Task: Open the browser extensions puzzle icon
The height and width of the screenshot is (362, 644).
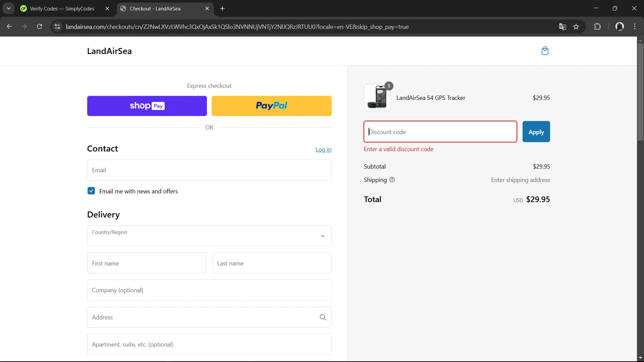Action: pyautogui.click(x=597, y=27)
